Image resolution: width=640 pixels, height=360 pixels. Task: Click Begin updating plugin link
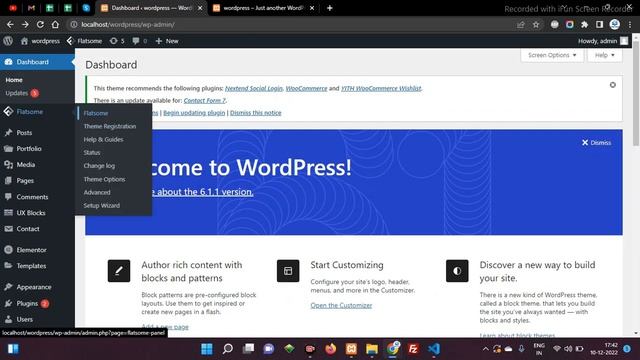(x=194, y=113)
